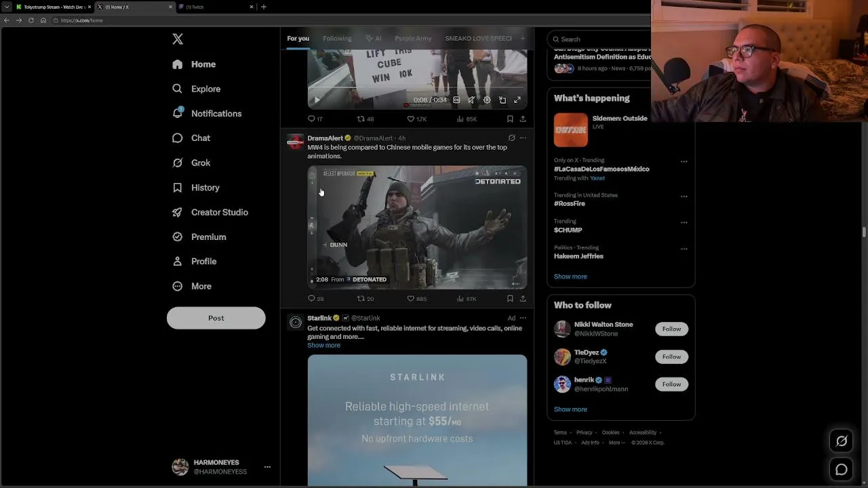Click the Post button
868x488 pixels.
(x=216, y=318)
